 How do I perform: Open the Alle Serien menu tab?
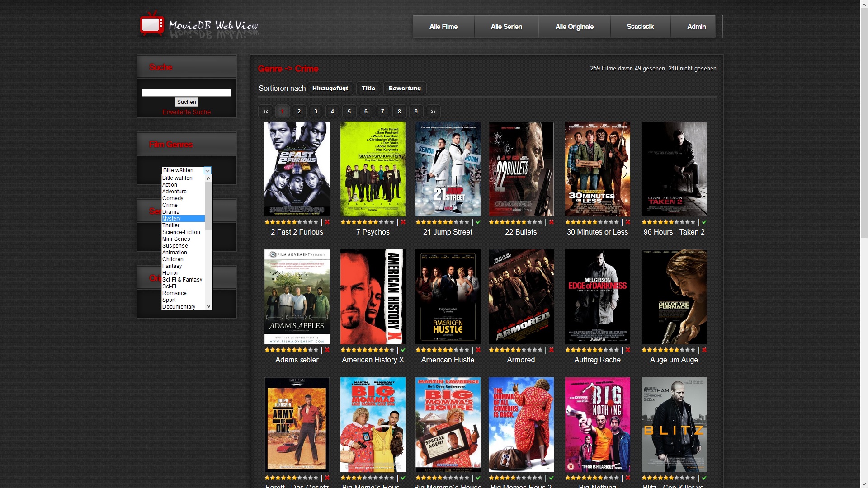[506, 27]
